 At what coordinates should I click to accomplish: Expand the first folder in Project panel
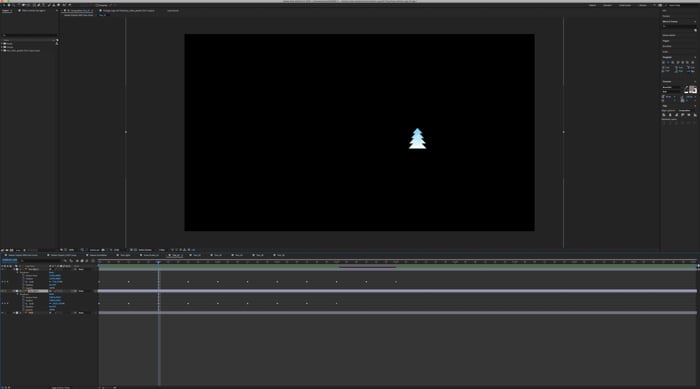(x=2, y=43)
